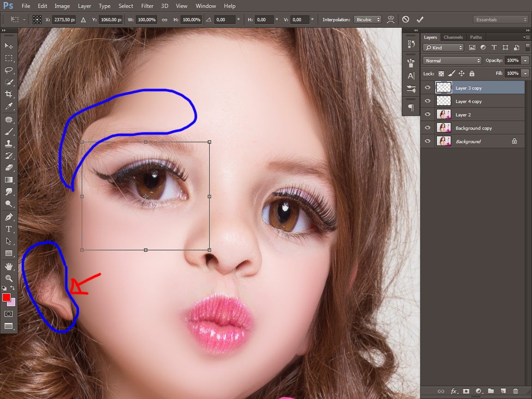Click the red foreground color swatch
Screen dimensions: 532x399
click(6, 297)
